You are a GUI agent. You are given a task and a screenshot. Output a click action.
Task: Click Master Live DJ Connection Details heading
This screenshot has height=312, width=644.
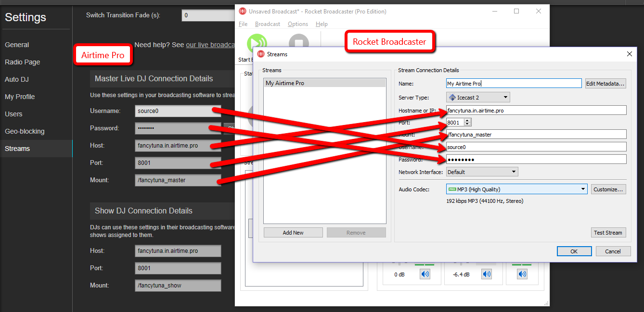154,79
